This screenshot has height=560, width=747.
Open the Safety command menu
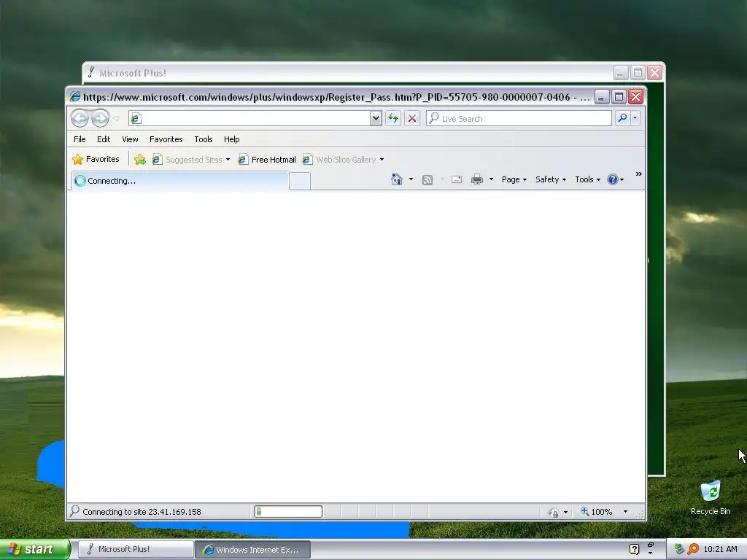550,179
